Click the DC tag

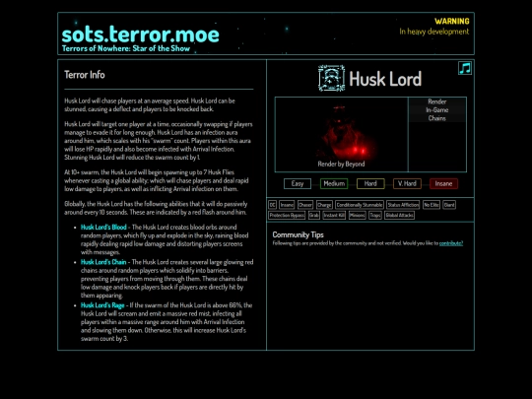[273, 205]
